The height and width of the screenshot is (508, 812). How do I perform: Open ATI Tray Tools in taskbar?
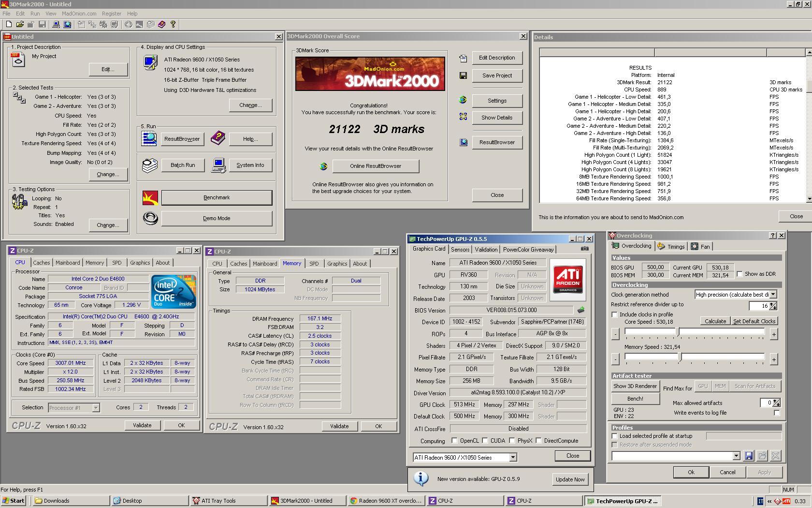[228, 501]
